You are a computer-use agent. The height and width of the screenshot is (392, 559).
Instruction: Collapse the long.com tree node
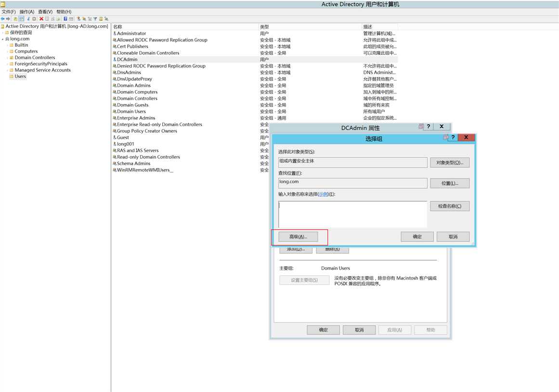coord(3,39)
